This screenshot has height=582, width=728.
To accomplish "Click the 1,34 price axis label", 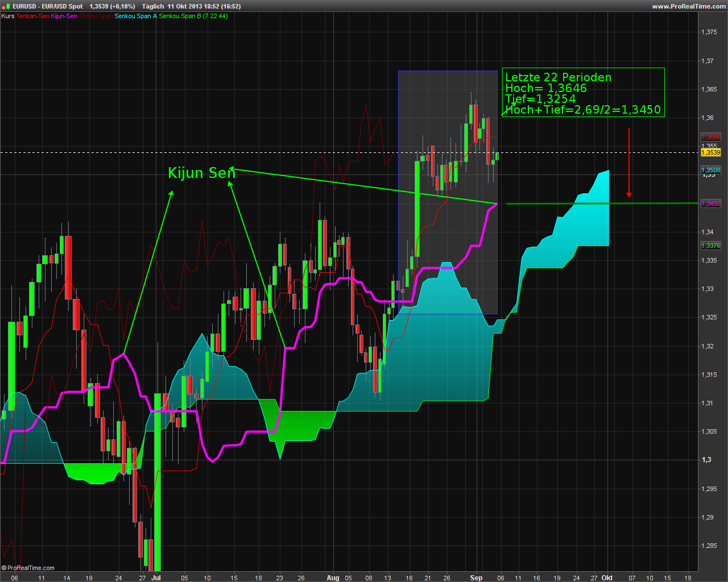I will 708,232.
